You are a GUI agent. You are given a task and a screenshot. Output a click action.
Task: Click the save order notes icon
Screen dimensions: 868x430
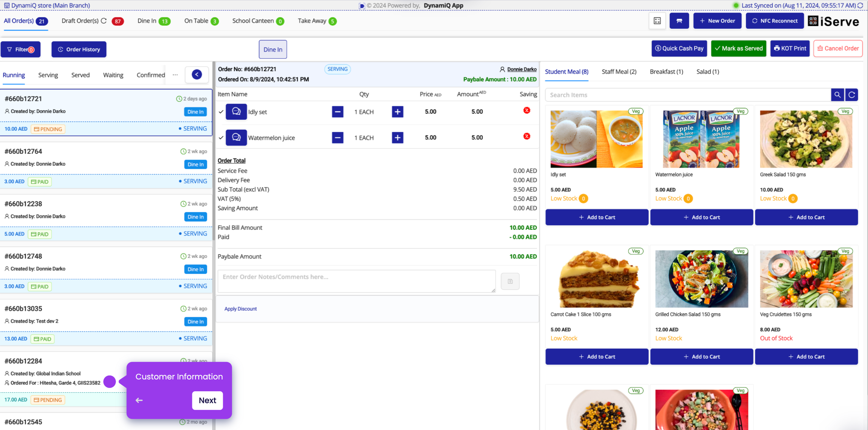[x=510, y=281]
